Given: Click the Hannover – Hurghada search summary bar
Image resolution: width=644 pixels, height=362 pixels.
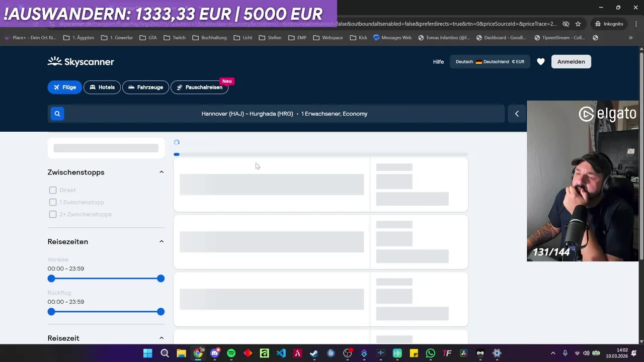Looking at the screenshot, I should (x=284, y=114).
